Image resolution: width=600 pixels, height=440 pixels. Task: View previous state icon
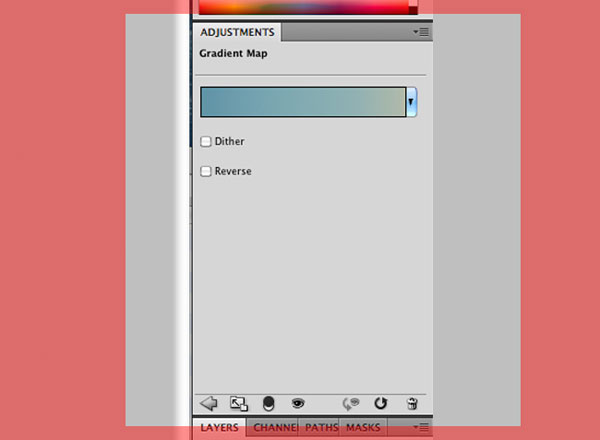tap(351, 404)
